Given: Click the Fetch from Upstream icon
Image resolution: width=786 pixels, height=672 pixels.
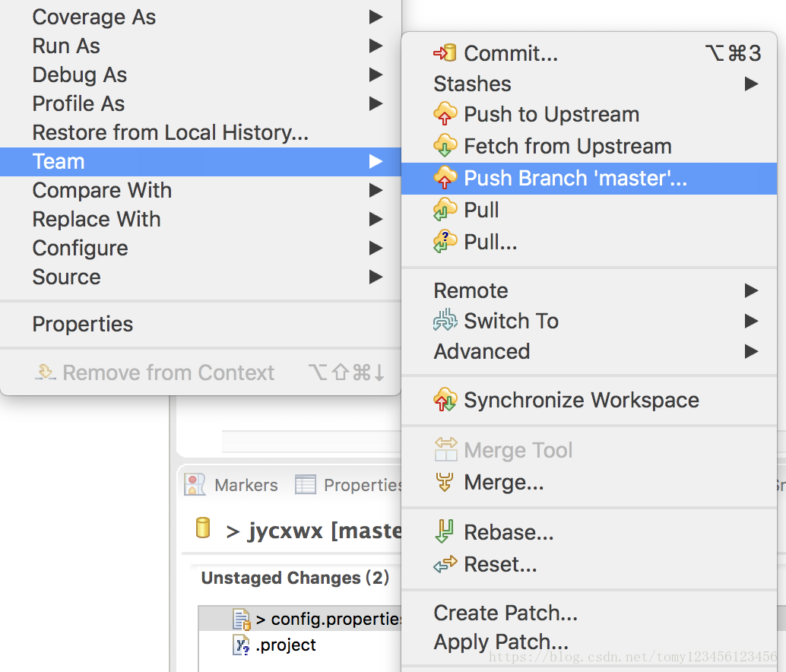Looking at the screenshot, I should coord(445,146).
